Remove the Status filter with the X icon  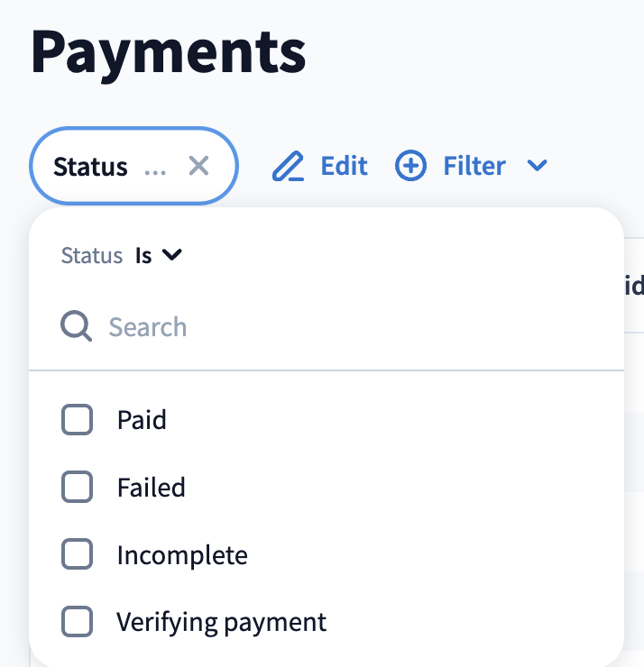point(198,166)
